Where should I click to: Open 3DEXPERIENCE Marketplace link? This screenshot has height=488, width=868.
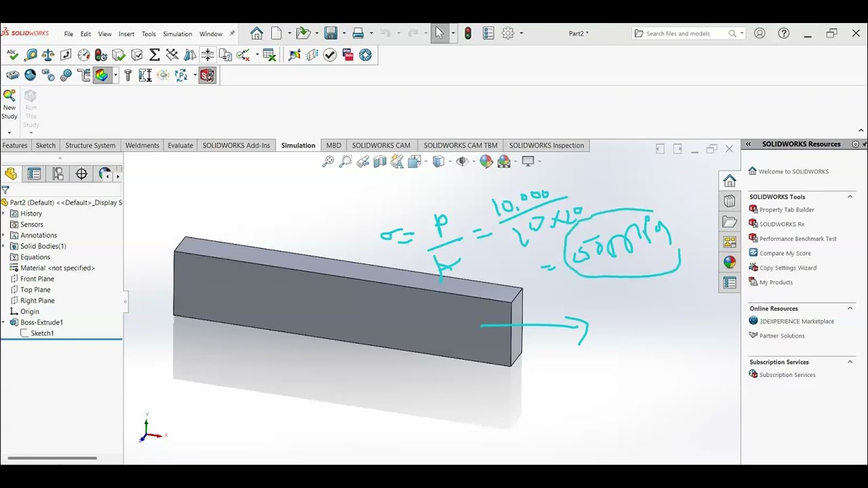pos(797,321)
